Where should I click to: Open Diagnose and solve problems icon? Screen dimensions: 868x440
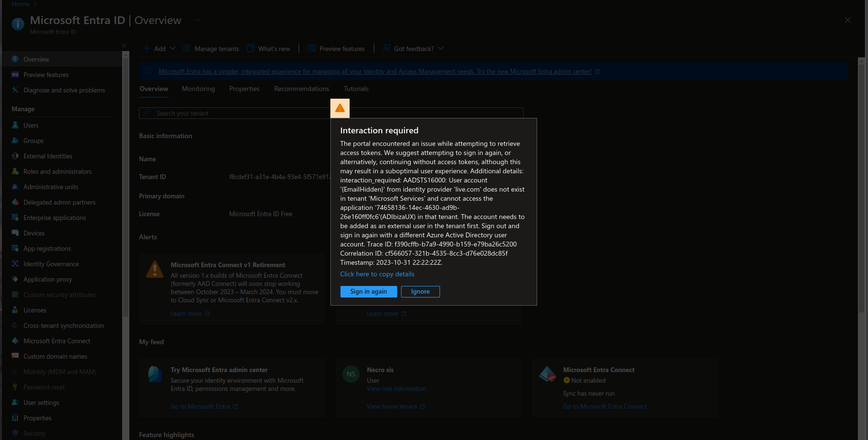[x=15, y=90]
